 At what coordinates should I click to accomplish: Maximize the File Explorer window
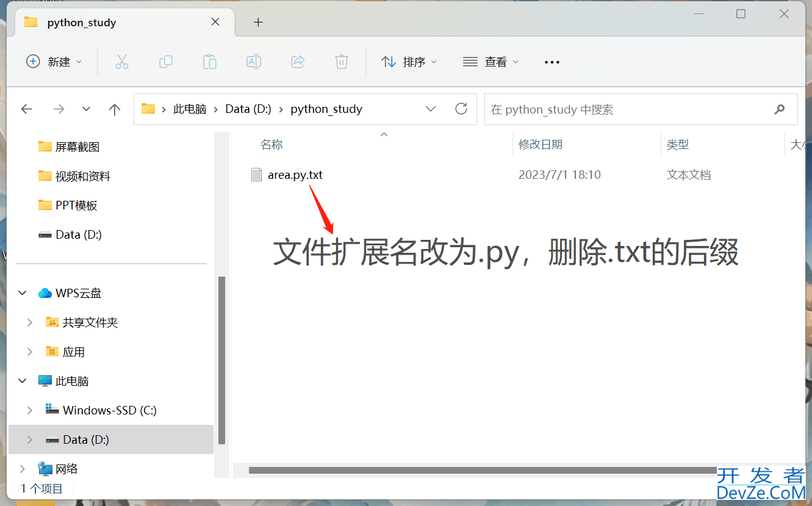coord(741,14)
